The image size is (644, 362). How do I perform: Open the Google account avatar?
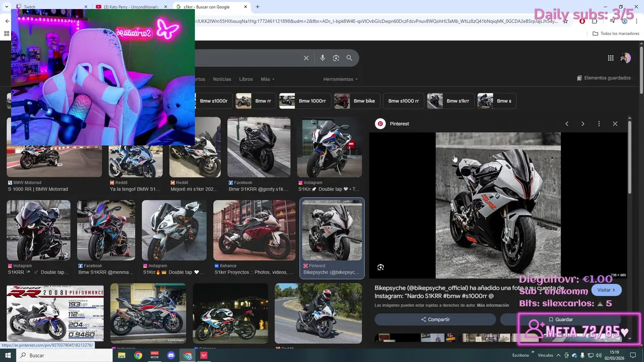(x=625, y=58)
